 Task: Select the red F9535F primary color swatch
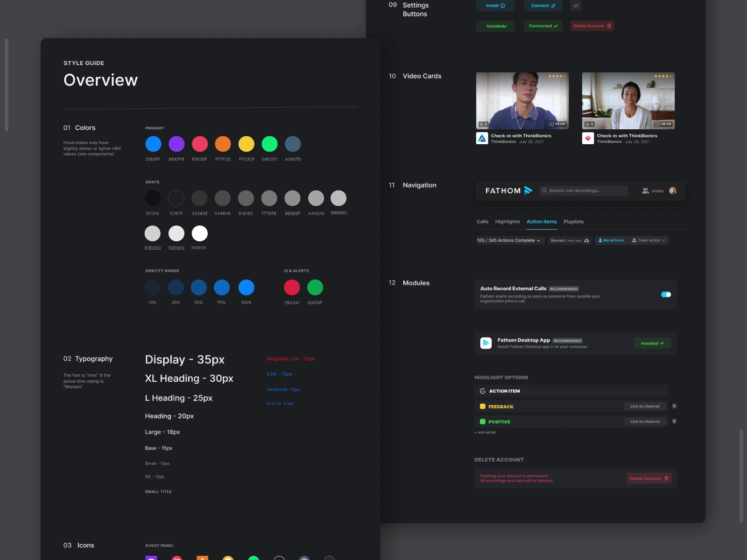click(200, 144)
